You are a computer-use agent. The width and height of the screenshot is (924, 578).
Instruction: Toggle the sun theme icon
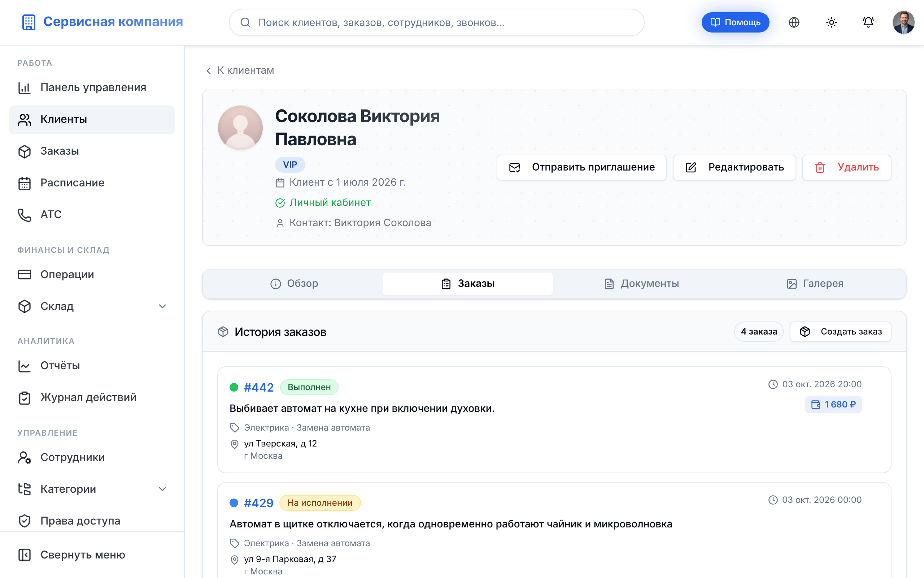831,22
